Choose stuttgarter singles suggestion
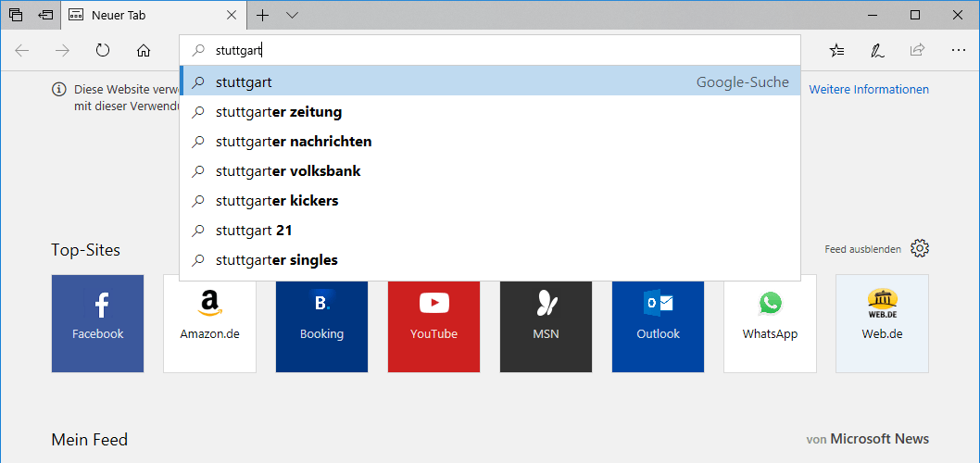The width and height of the screenshot is (980, 463). [489, 259]
